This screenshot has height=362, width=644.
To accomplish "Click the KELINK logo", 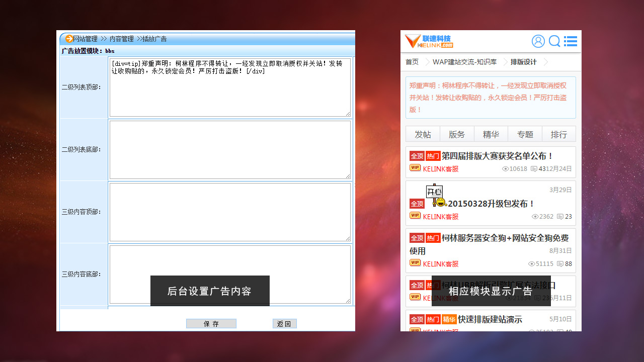I will [429, 41].
